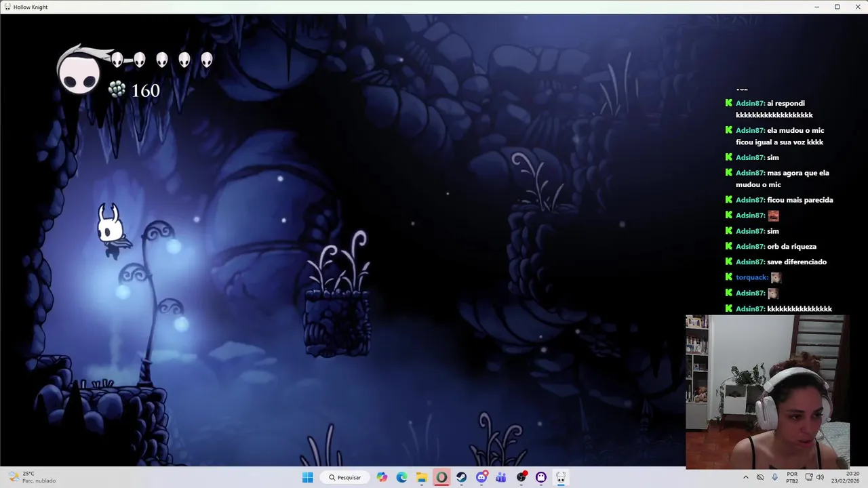
Task: Open OBS Studio taskbar icon
Action: (521, 477)
